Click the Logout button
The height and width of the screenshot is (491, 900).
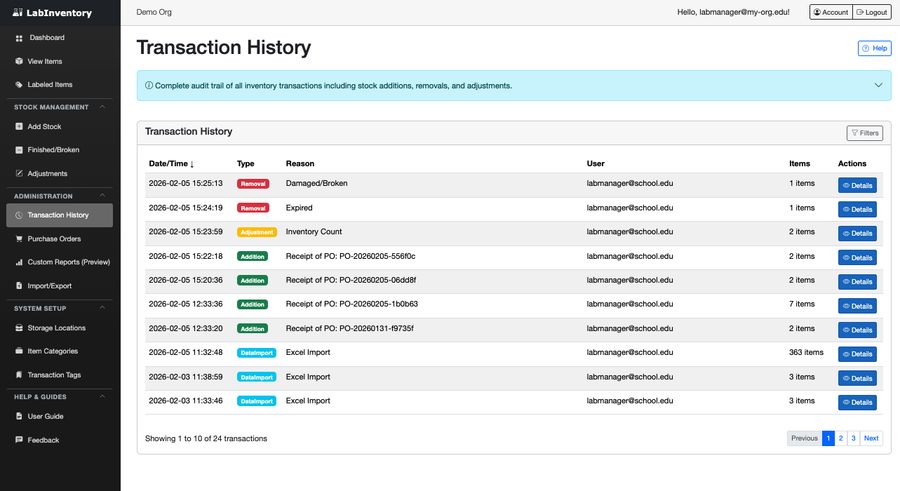871,12
